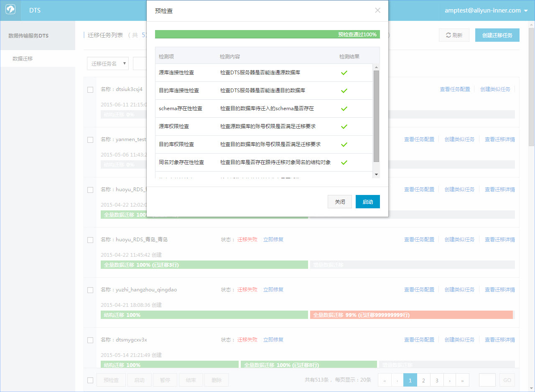Viewport: 535px width, 392px height.
Task: Click green checkmark for 目的库权限检查
Action: point(344,144)
